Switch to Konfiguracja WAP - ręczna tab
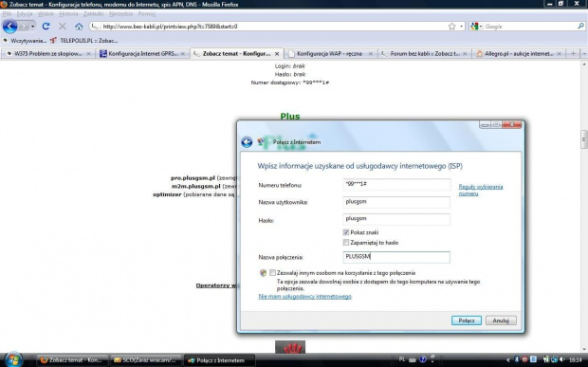 tap(330, 54)
